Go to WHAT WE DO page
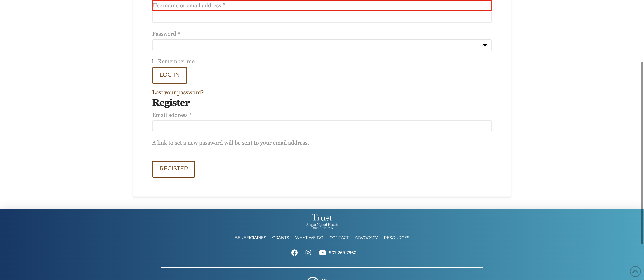This screenshot has height=280, width=644. [309, 238]
